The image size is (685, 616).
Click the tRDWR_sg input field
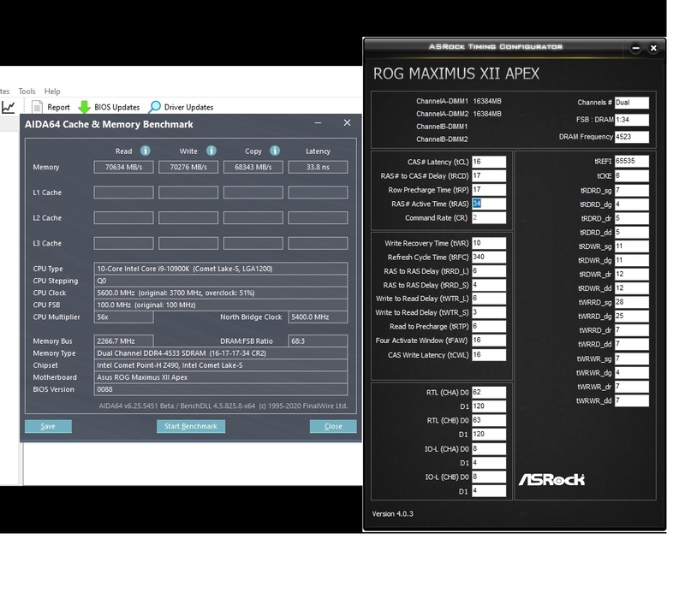632,246
